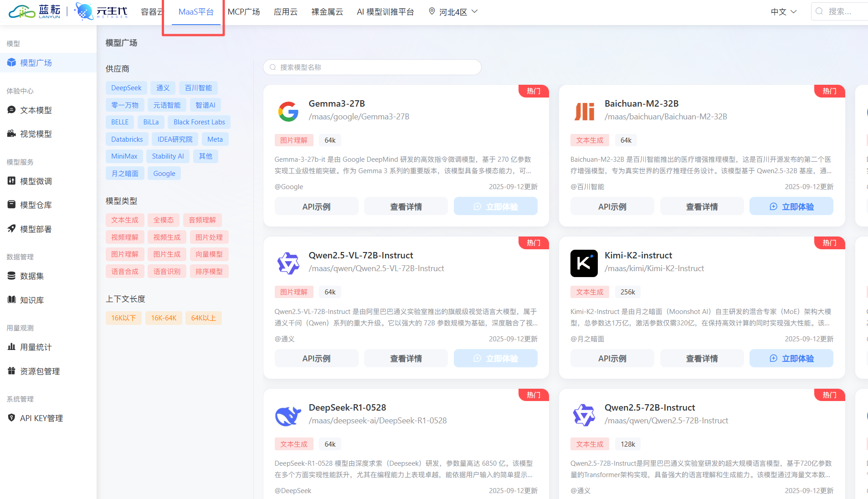868x499 pixels.
Task: Click the 数据集 database icon
Action: pyautogui.click(x=11, y=276)
